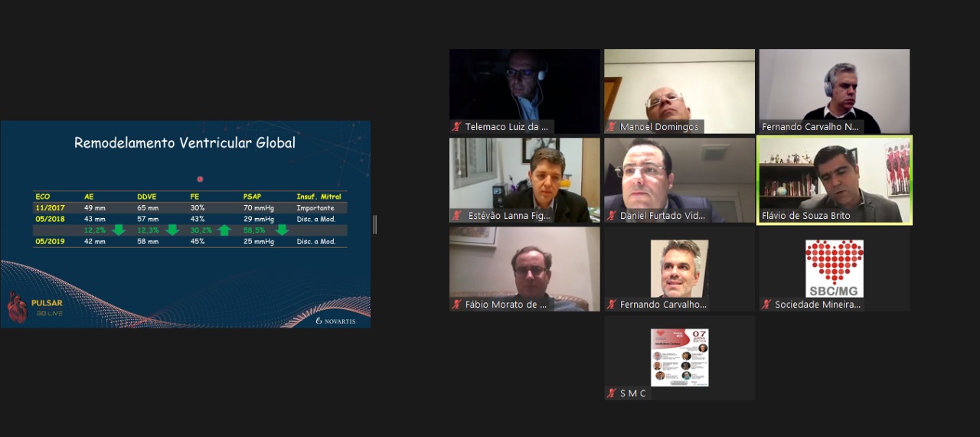The width and height of the screenshot is (980, 437).
Task: Click the Remodelamento Ventricular Global slide title
Action: [185, 142]
